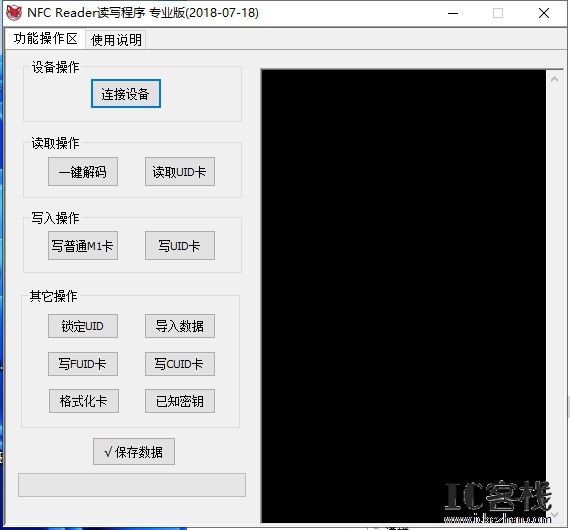Click the progress bar below 保存数据
The height and width of the screenshot is (530, 570).
click(x=132, y=485)
